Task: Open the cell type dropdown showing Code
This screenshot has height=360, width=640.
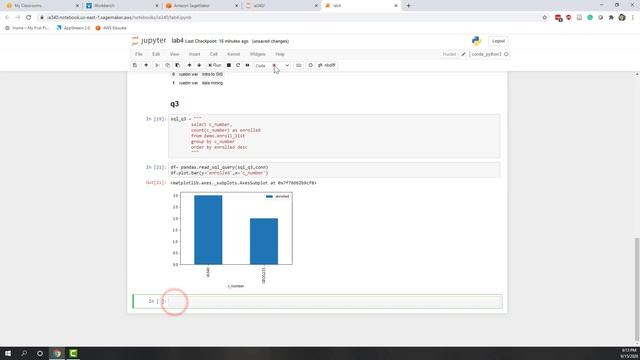Action: tap(272, 65)
